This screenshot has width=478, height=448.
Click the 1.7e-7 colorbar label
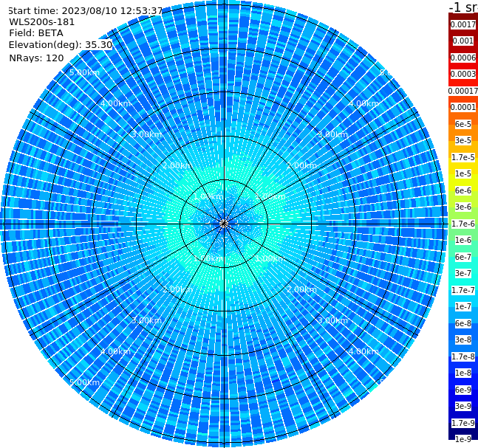(x=463, y=290)
